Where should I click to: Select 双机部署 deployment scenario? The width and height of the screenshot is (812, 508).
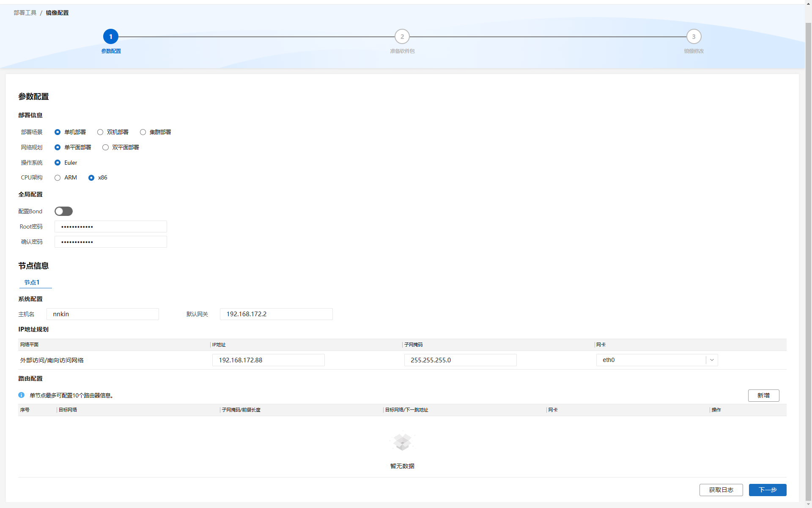click(x=100, y=132)
